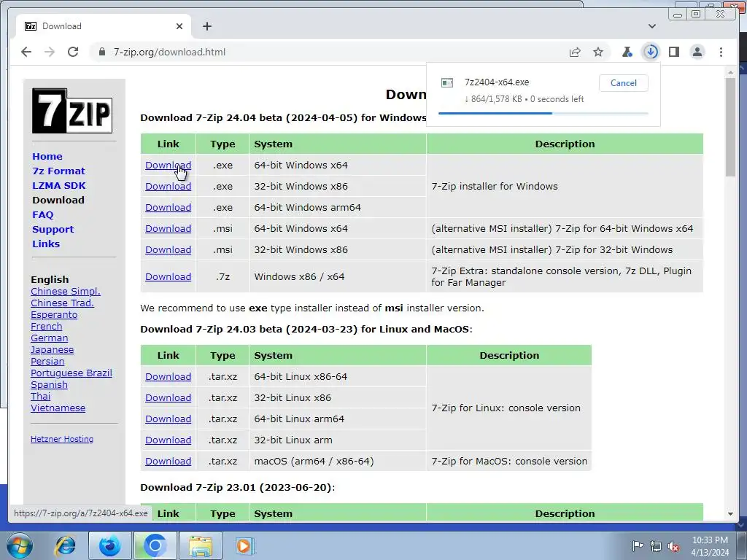The height and width of the screenshot is (560, 747).
Task: Switch language to German
Action: [x=49, y=338]
